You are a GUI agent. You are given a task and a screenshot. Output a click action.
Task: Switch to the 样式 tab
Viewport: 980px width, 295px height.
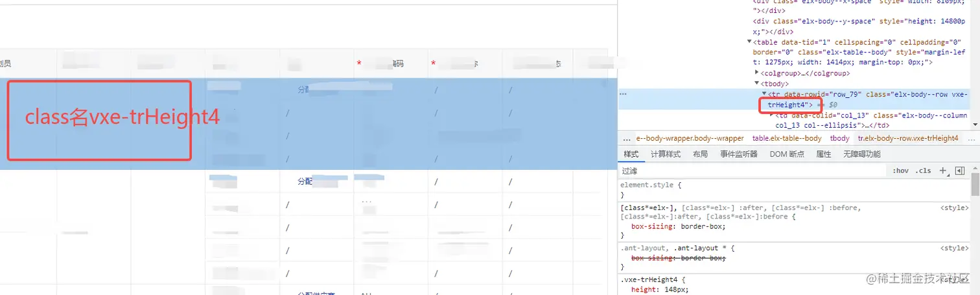631,154
